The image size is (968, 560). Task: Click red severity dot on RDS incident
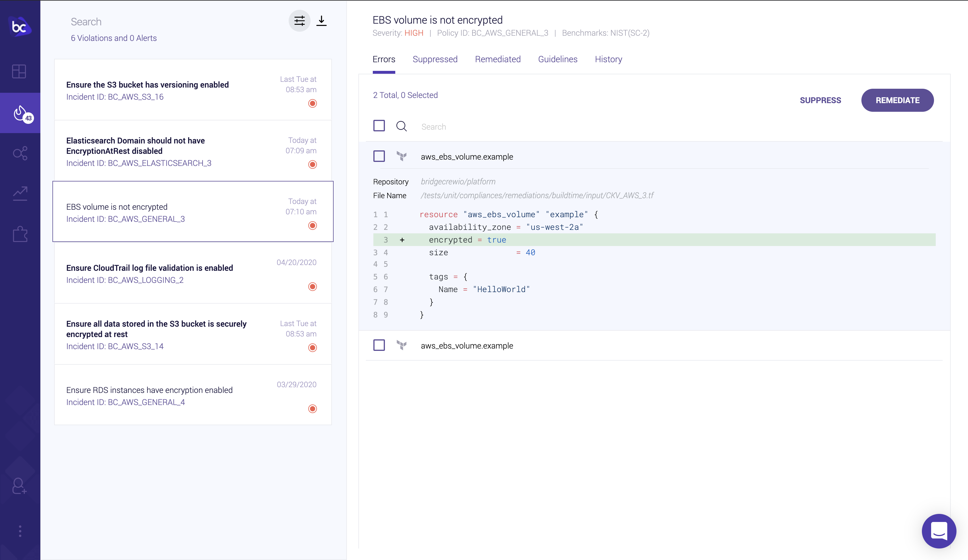click(313, 409)
